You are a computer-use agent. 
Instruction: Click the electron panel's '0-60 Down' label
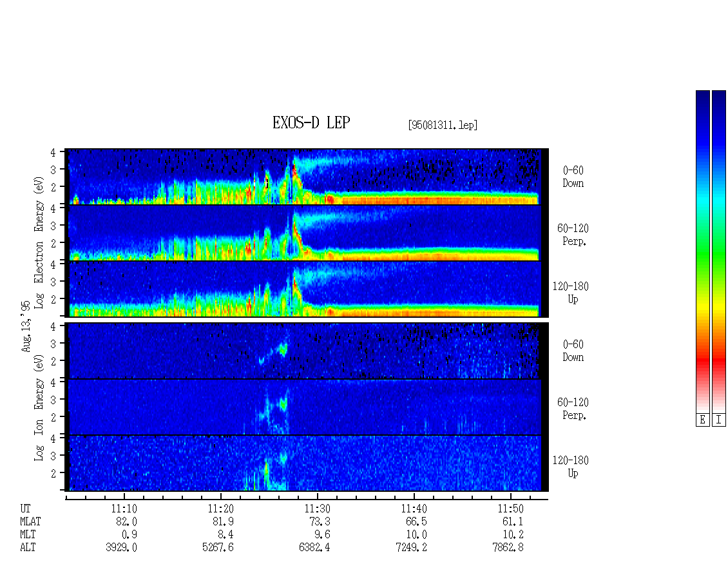coord(573,177)
